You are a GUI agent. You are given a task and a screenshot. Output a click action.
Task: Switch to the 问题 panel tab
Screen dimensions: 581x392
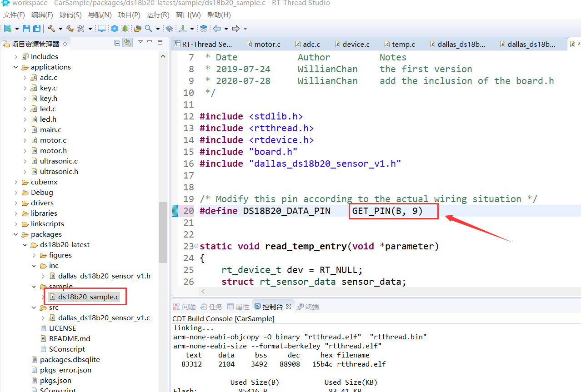tap(185, 307)
